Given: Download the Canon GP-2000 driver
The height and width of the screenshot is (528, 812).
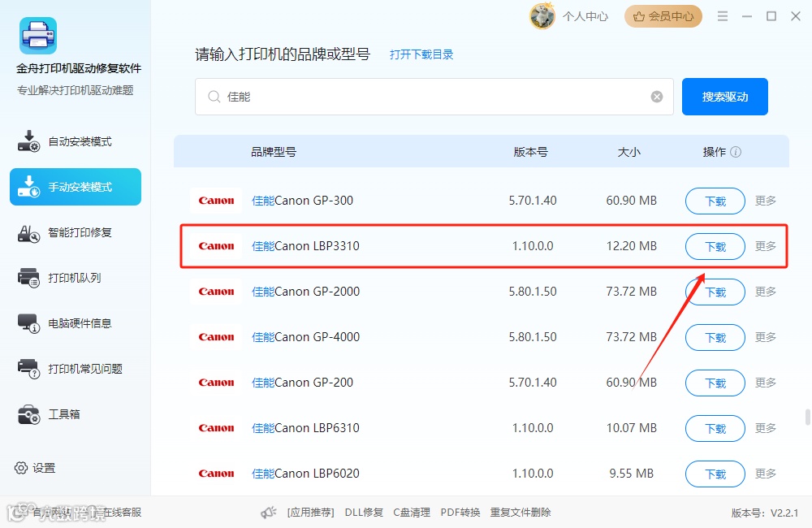Looking at the screenshot, I should pyautogui.click(x=715, y=292).
